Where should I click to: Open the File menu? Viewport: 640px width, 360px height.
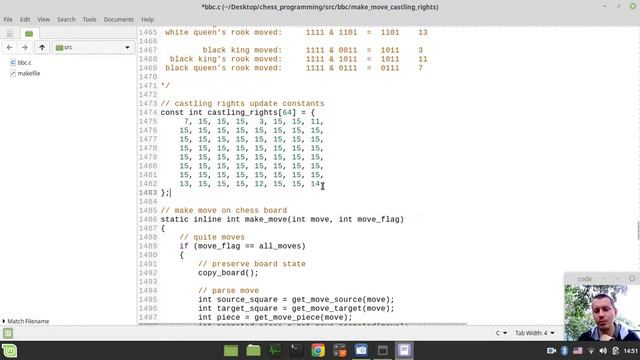tap(8, 20)
